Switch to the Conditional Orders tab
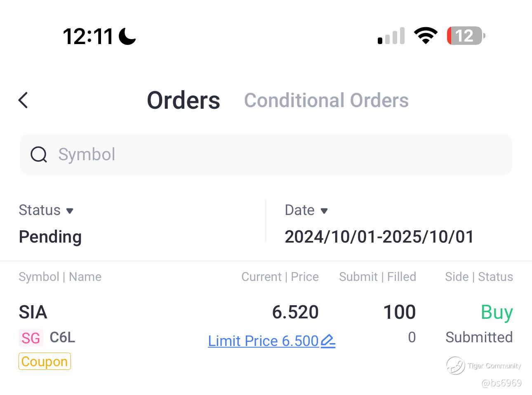 click(326, 100)
